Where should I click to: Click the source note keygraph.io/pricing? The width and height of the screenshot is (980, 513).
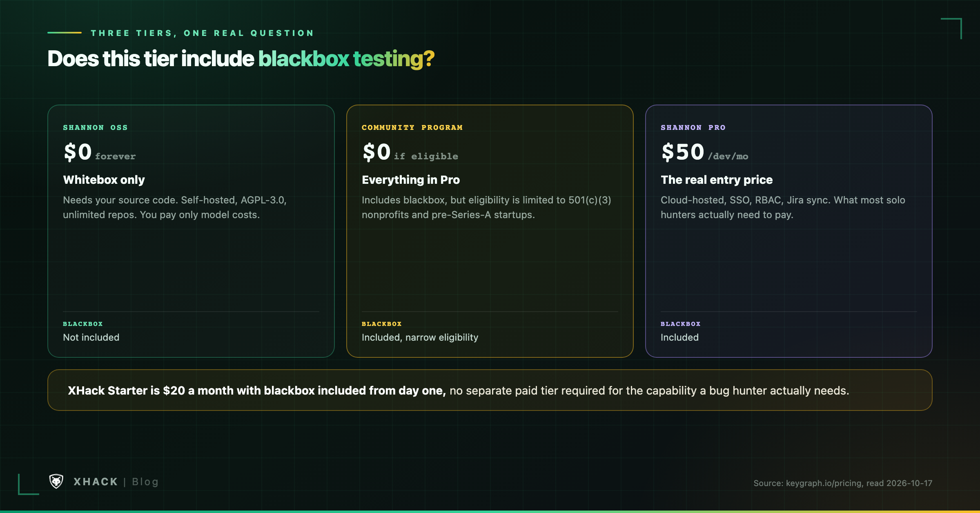pyautogui.click(x=843, y=483)
